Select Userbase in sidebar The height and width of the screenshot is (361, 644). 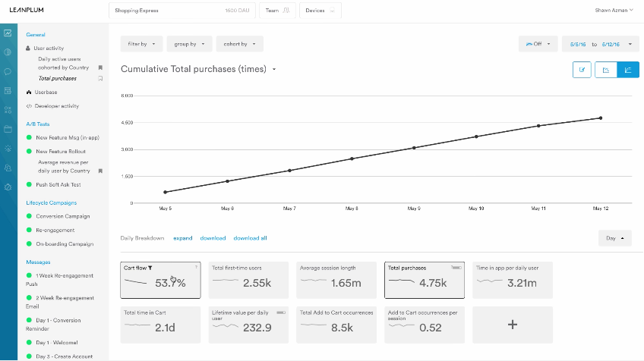pyautogui.click(x=46, y=93)
